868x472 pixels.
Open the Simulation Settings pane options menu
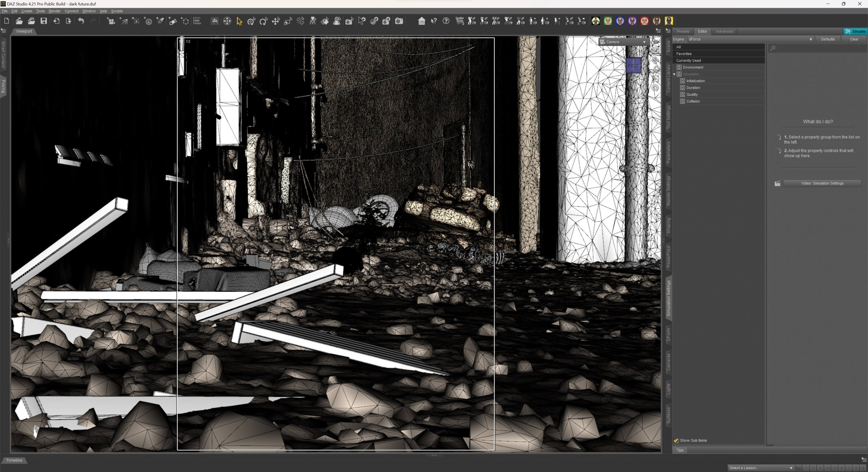click(669, 31)
